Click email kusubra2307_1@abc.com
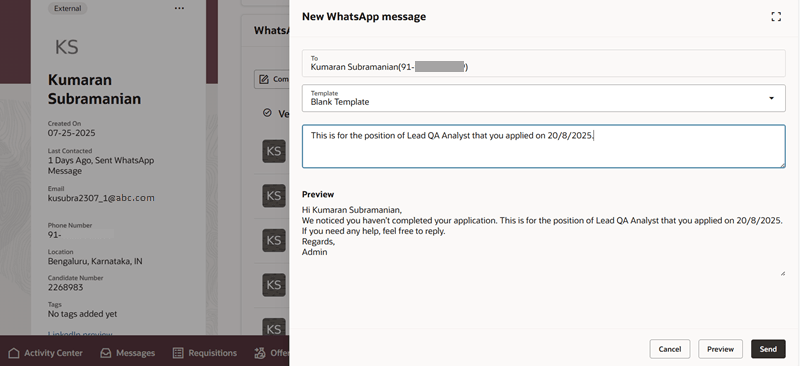Screen dimensions: 800x366 (101, 198)
